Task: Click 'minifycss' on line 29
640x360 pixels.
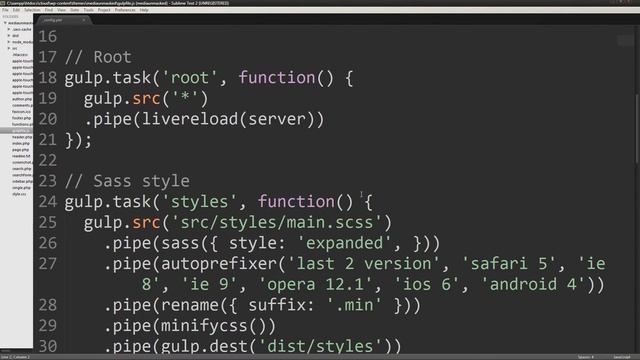Action: click(204, 326)
